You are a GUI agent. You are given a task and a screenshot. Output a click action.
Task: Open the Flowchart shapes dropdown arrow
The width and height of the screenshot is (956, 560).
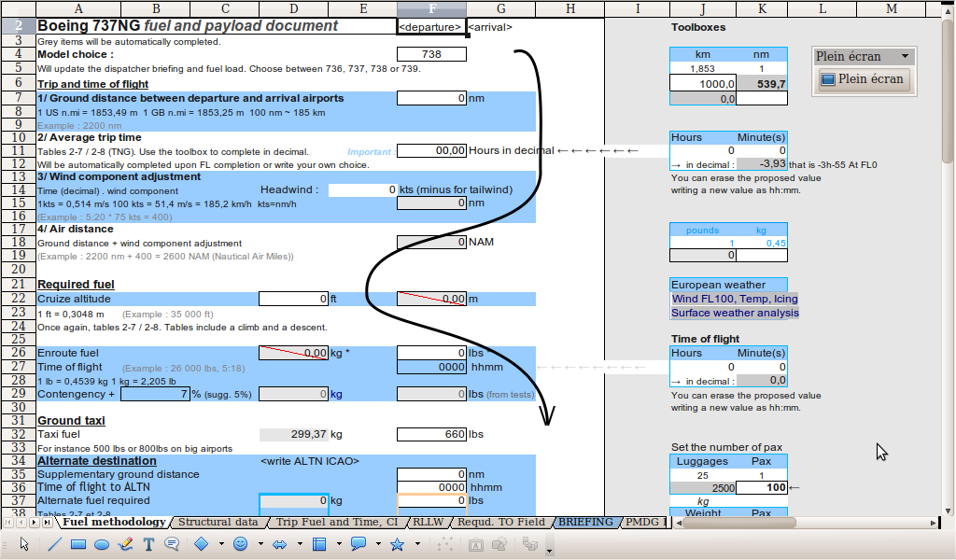339,544
